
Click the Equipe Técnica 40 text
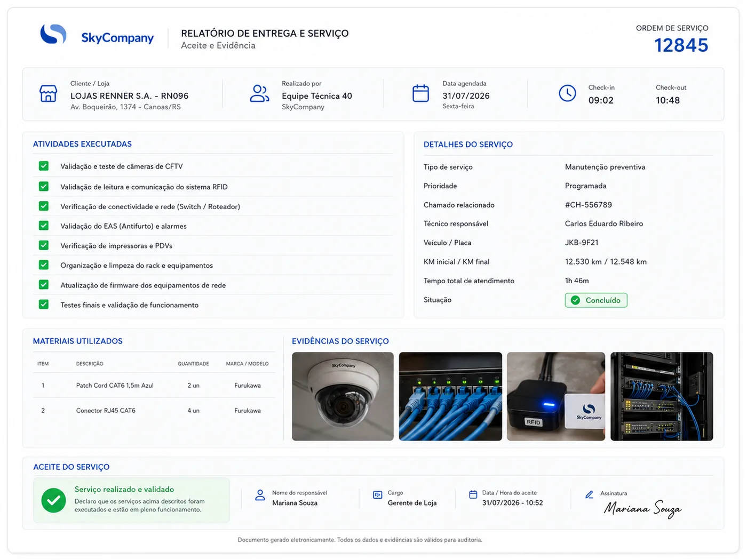tap(317, 96)
